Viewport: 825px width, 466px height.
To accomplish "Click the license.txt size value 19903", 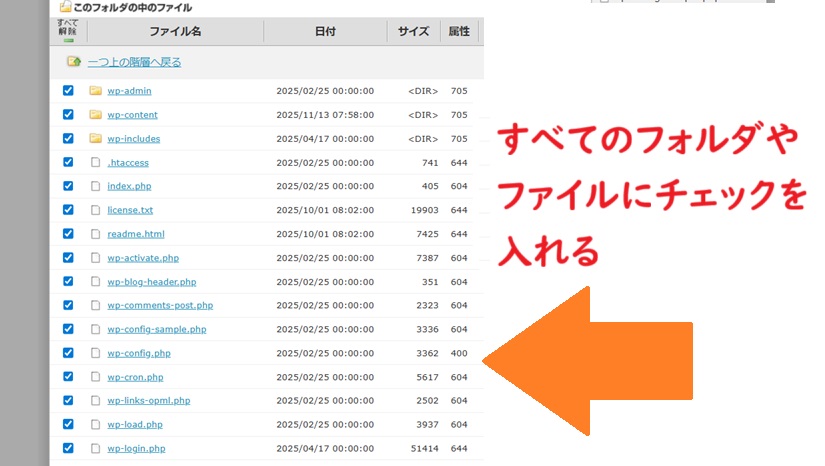I will pos(425,210).
